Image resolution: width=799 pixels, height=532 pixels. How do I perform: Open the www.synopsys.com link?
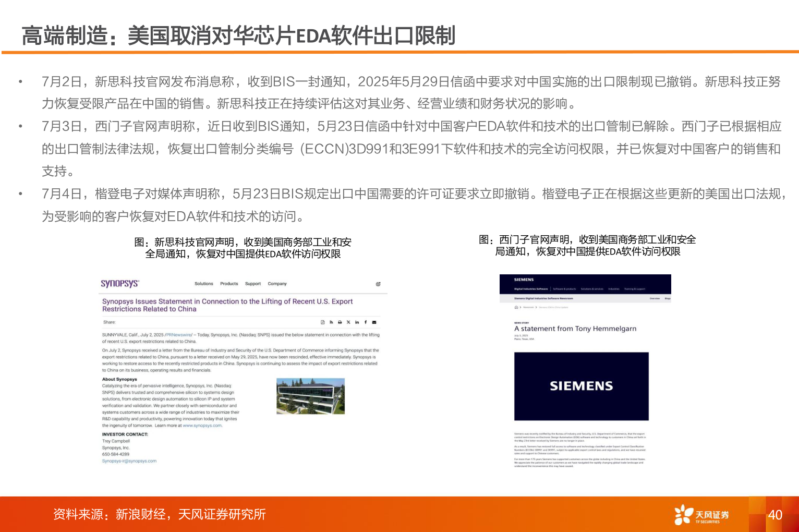click(x=202, y=426)
